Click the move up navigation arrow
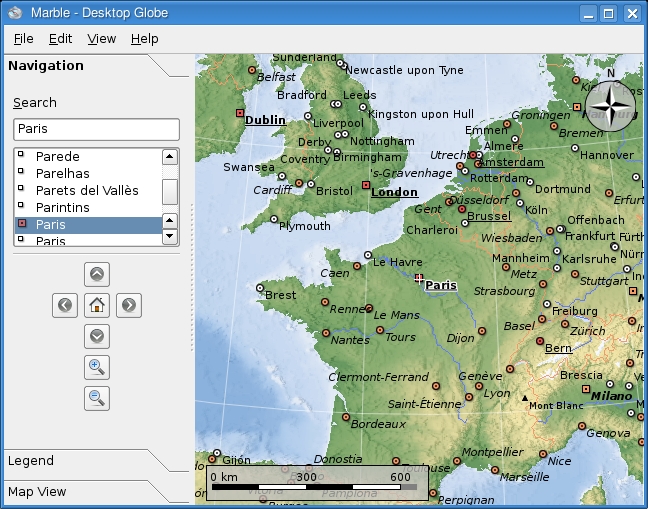The width and height of the screenshot is (648, 509). click(x=97, y=274)
